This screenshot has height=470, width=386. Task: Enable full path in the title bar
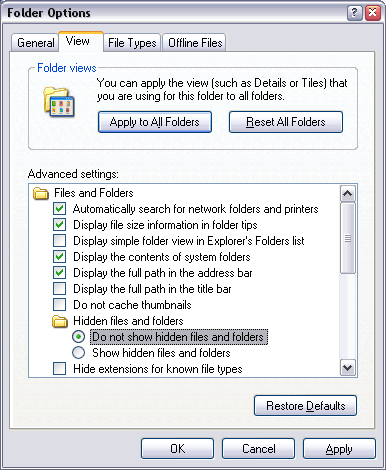pos(60,289)
